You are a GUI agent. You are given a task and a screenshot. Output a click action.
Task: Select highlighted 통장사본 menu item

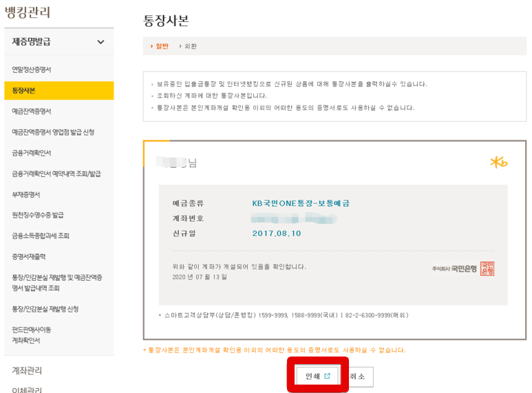59,91
